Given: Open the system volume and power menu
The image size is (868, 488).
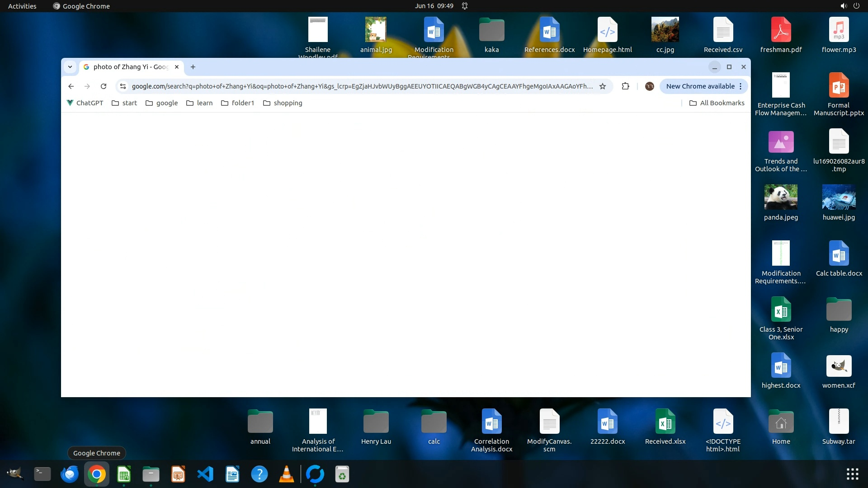Looking at the screenshot, I should click(849, 6).
